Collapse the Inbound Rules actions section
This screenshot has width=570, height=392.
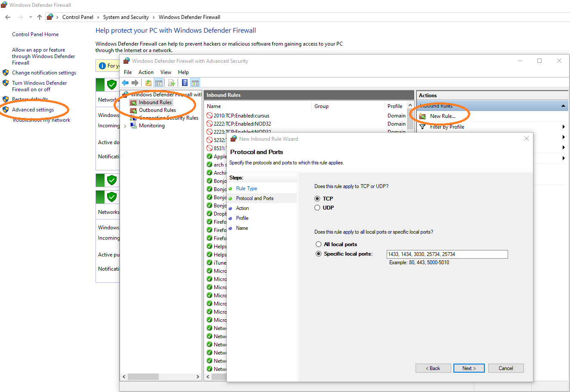563,106
